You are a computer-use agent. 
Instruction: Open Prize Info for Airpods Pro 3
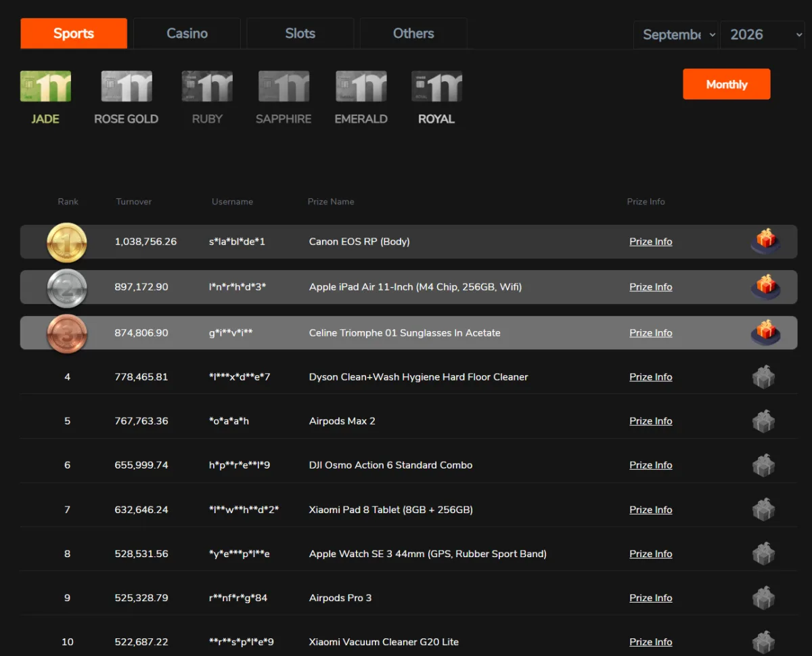[x=651, y=598]
